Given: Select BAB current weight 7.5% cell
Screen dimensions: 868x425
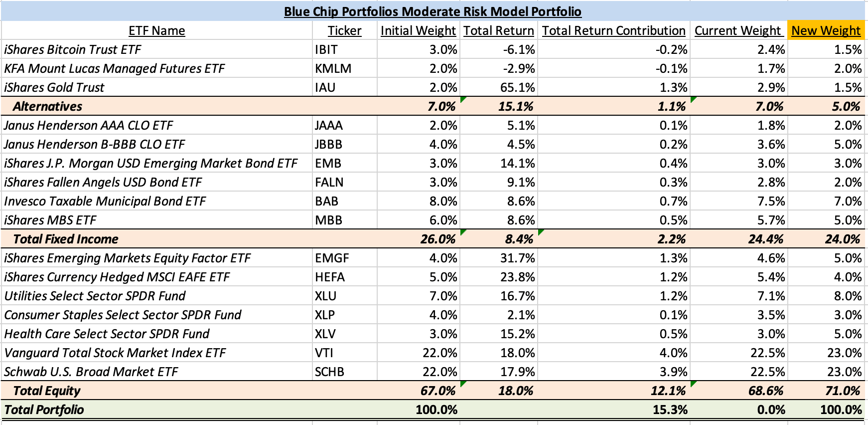Looking at the screenshot, I should [x=738, y=201].
